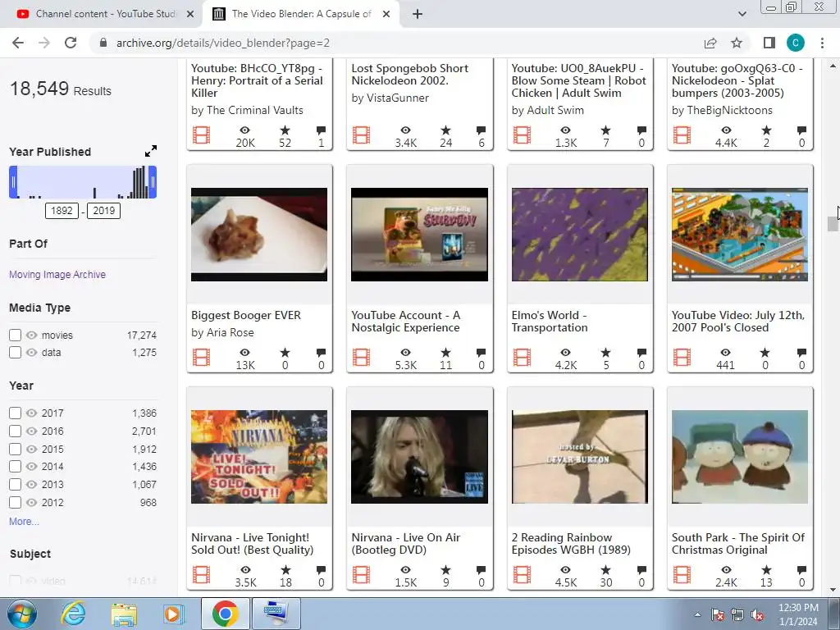Check the movies media type filter

15,335
